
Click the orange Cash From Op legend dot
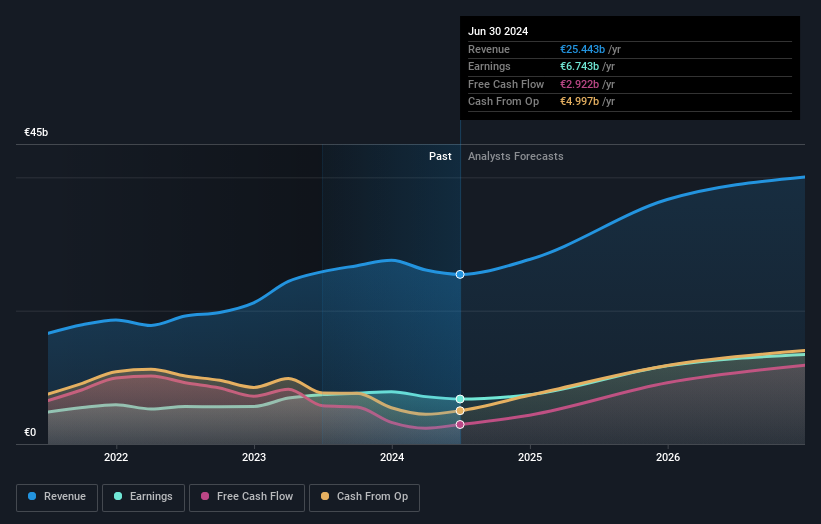(325, 496)
